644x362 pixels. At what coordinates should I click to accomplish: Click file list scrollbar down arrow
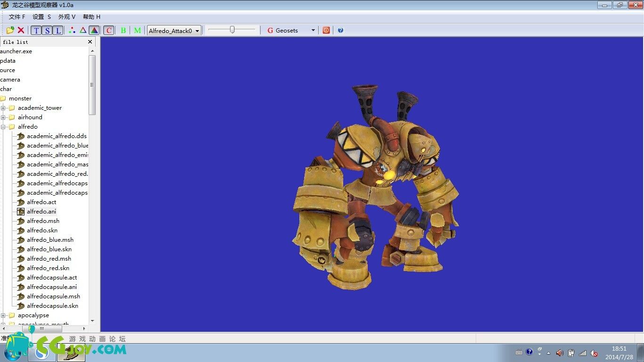click(x=92, y=321)
